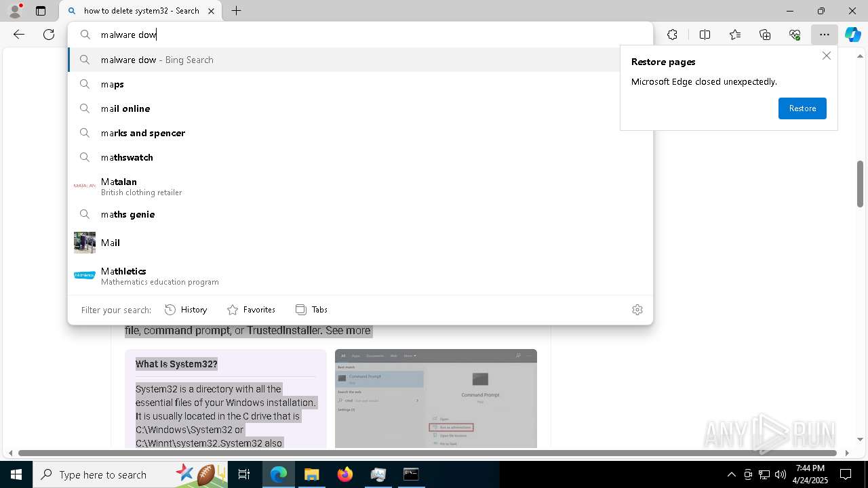Go back to previous page
The height and width of the screenshot is (488, 868).
pos(19,35)
